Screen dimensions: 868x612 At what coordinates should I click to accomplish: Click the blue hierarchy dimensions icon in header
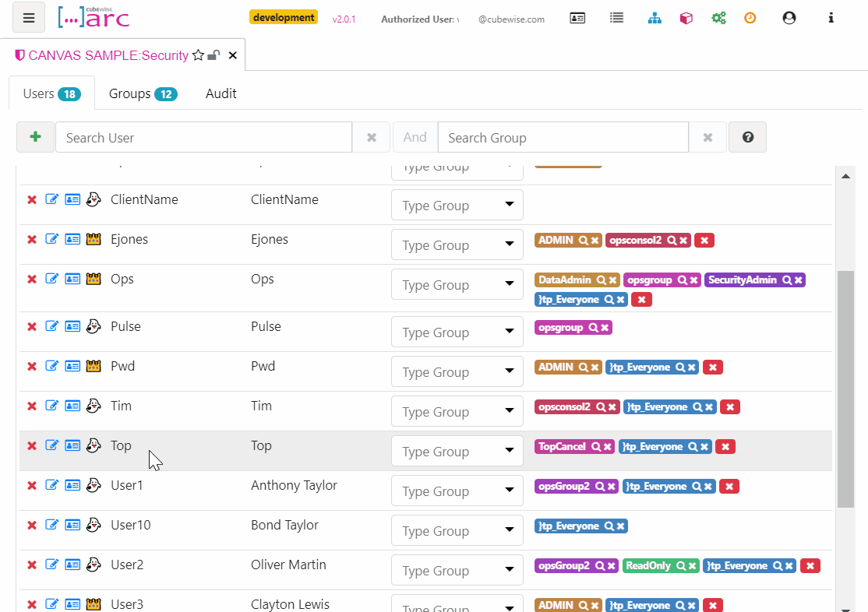[655, 18]
